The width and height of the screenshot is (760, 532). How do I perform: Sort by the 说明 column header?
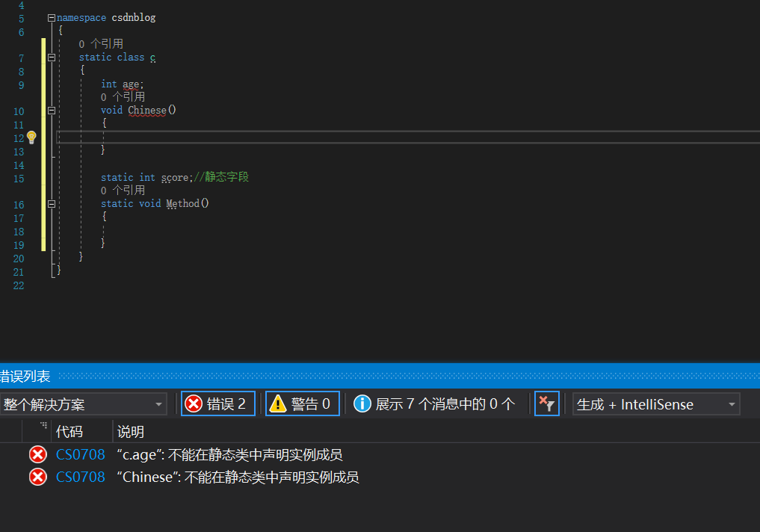point(131,431)
